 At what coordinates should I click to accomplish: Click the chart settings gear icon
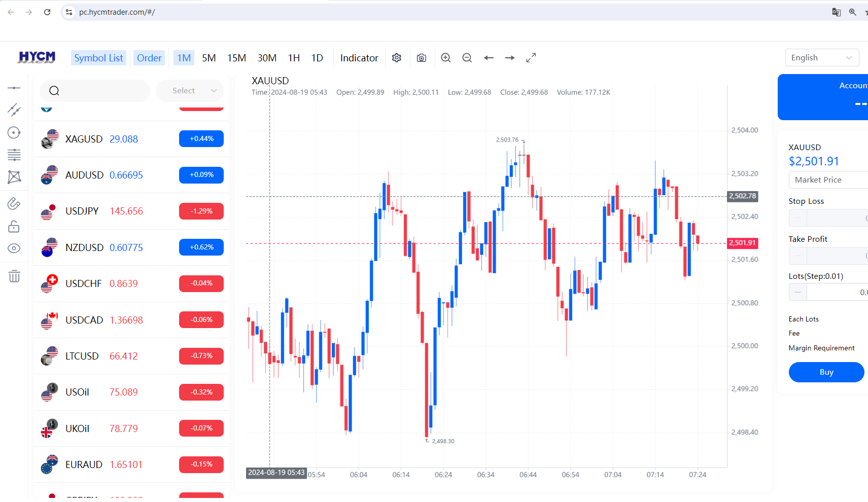tap(397, 58)
